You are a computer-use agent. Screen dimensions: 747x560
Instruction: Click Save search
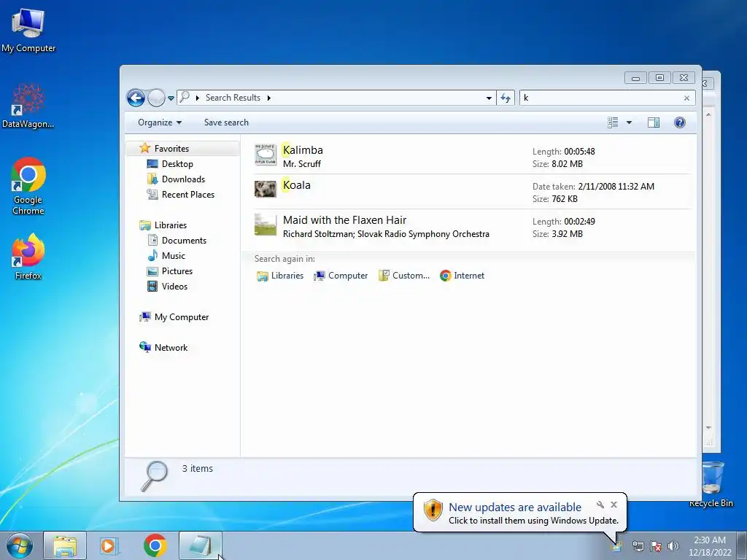point(226,122)
